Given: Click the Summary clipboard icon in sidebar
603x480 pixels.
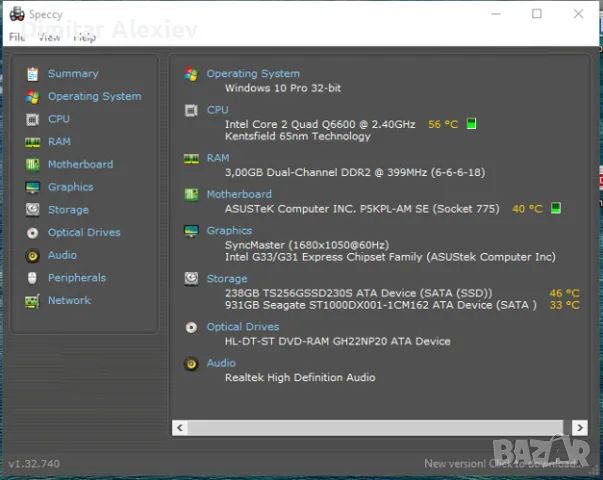Looking at the screenshot, I should click(32, 74).
